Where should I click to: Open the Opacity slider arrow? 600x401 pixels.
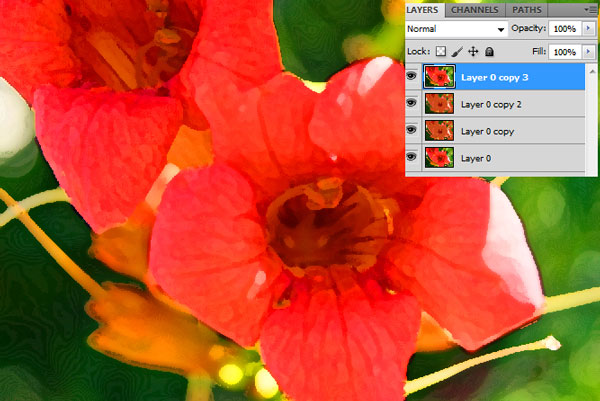point(589,29)
